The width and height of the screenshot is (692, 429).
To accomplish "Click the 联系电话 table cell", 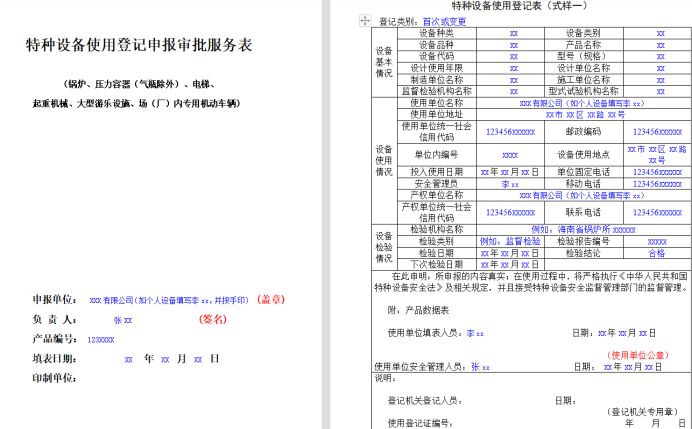I will click(584, 212).
